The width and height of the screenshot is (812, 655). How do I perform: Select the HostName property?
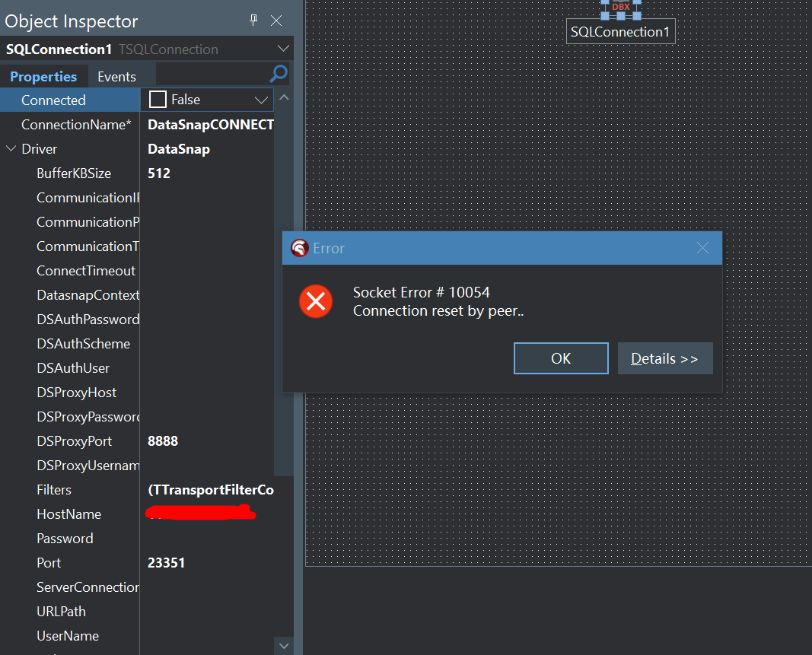[x=69, y=514]
